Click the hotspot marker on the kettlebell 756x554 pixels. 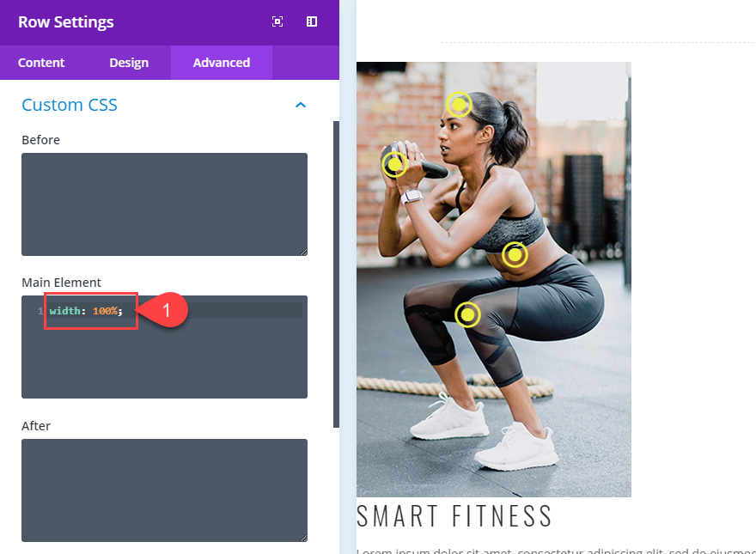click(x=395, y=164)
